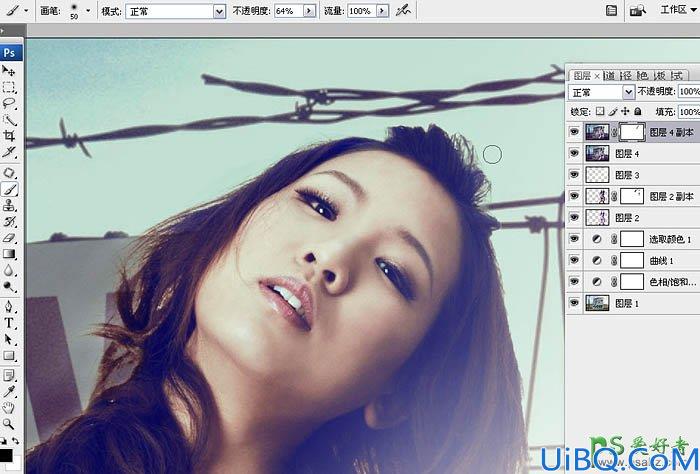Select the Eraser tool

click(x=8, y=238)
